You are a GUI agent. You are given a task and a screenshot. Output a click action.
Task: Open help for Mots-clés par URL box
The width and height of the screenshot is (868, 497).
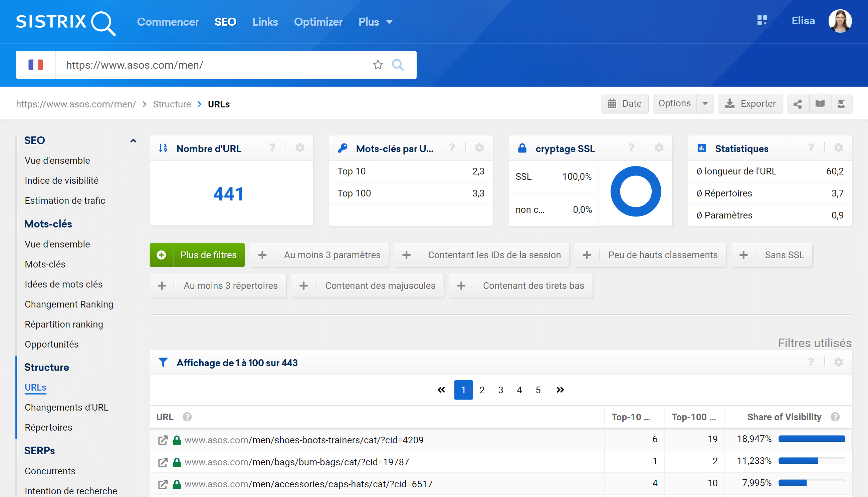coord(452,148)
